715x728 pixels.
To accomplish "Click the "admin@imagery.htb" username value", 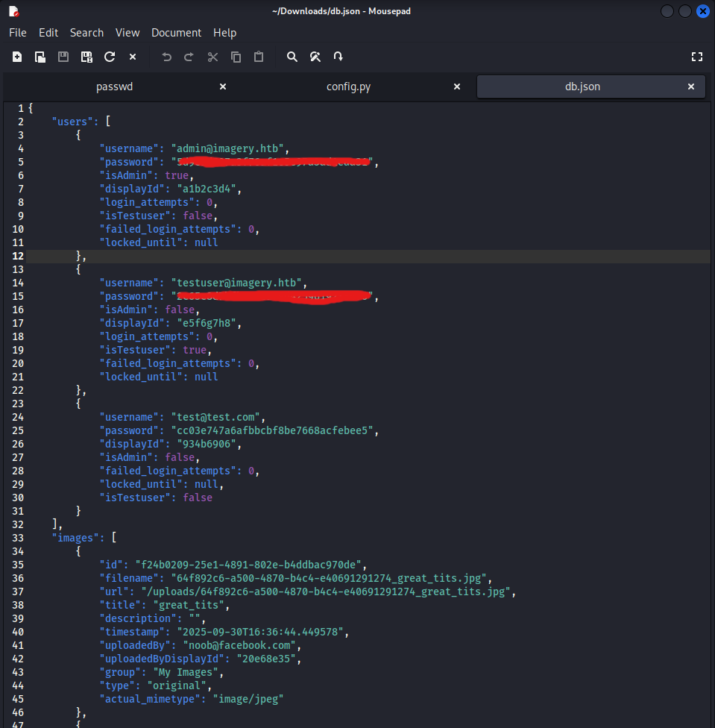I will pos(228,148).
